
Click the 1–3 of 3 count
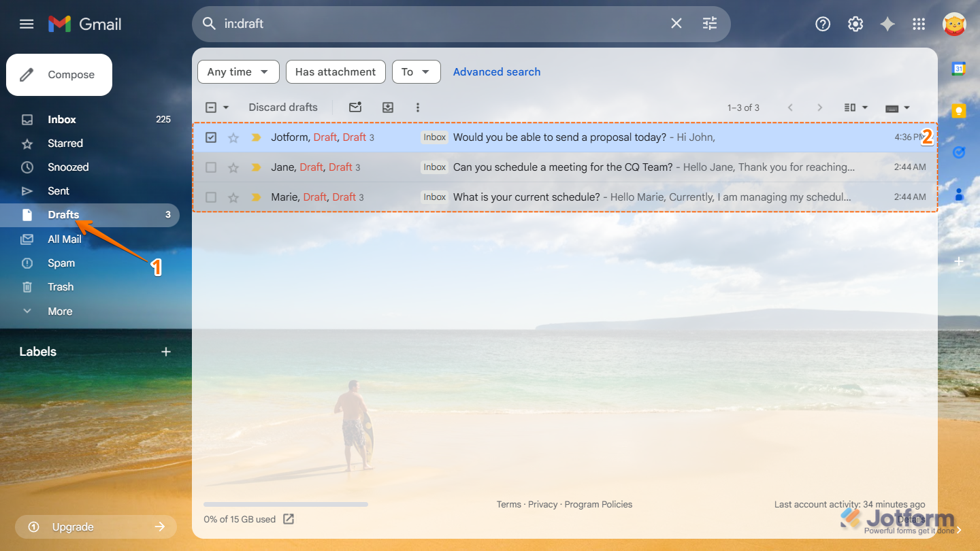coord(743,107)
